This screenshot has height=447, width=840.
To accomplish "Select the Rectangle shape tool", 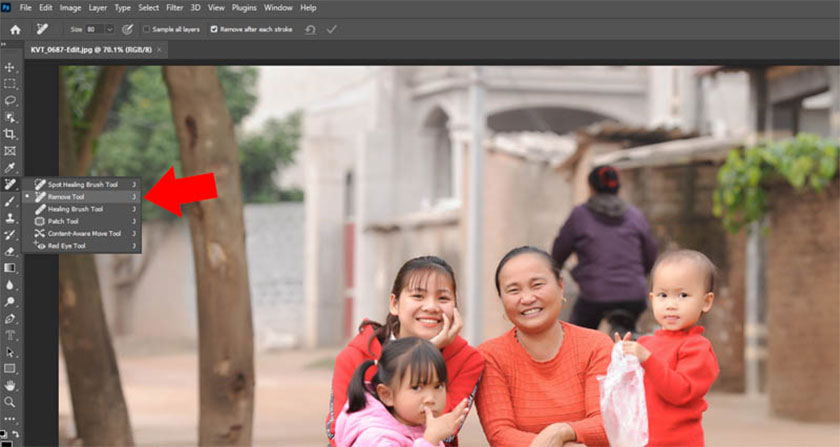I will coord(10,369).
